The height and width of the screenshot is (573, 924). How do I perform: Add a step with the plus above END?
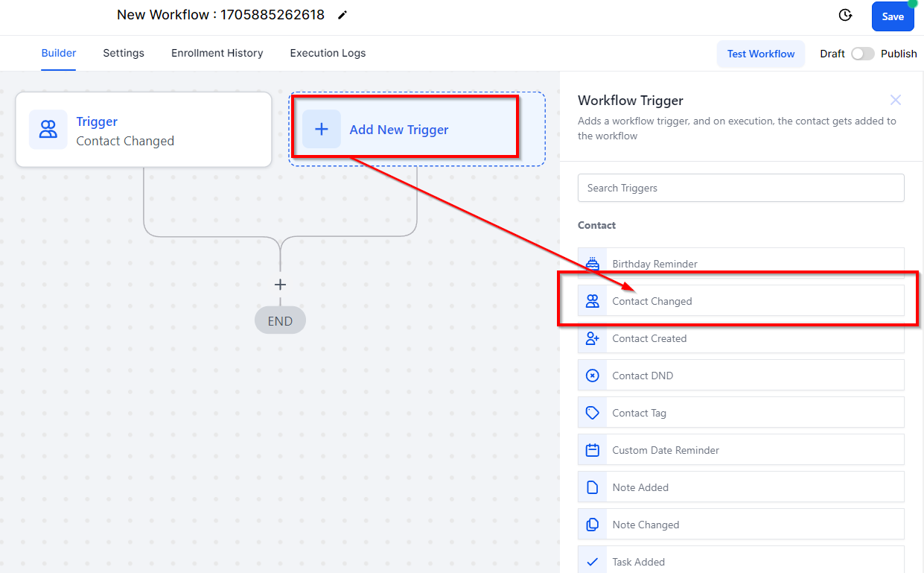(280, 285)
